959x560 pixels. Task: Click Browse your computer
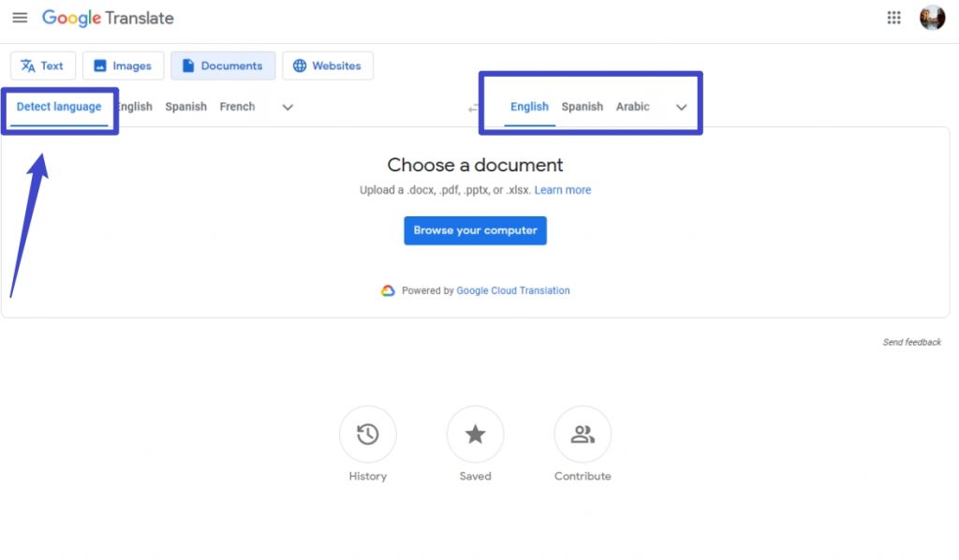point(475,230)
